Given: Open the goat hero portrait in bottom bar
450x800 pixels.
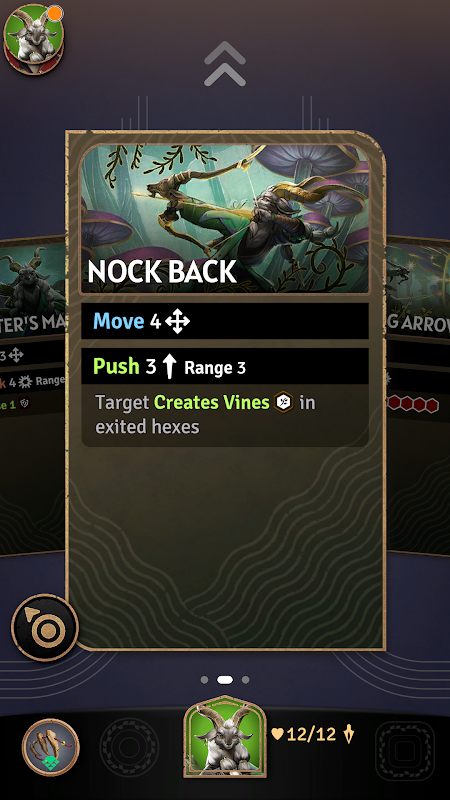Looking at the screenshot, I should tap(225, 737).
